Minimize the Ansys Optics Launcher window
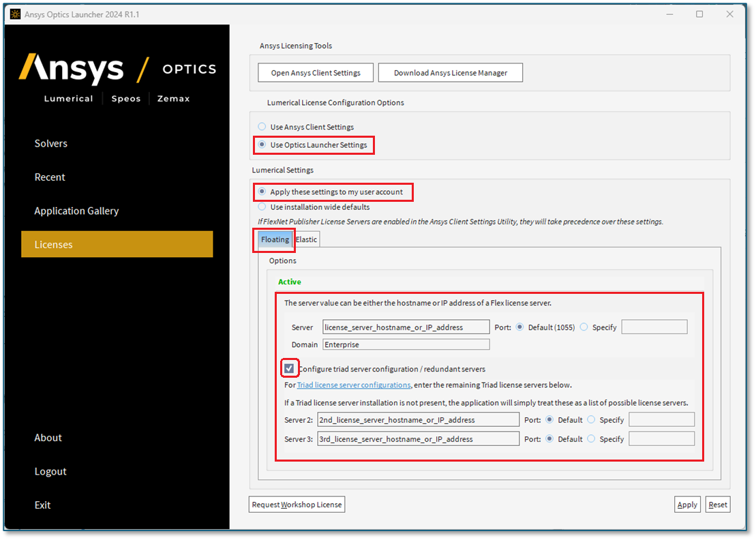Viewport: 756px width, 540px height. 669,14
